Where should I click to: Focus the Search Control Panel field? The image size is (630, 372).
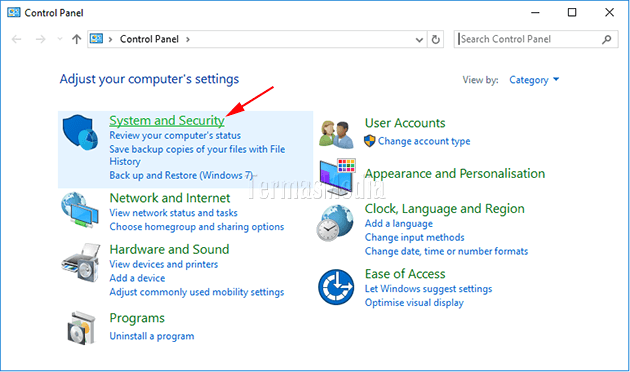[536, 39]
